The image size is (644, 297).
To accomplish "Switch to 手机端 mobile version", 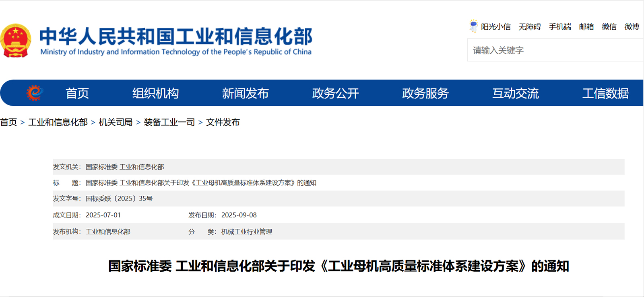I will click(x=560, y=27).
